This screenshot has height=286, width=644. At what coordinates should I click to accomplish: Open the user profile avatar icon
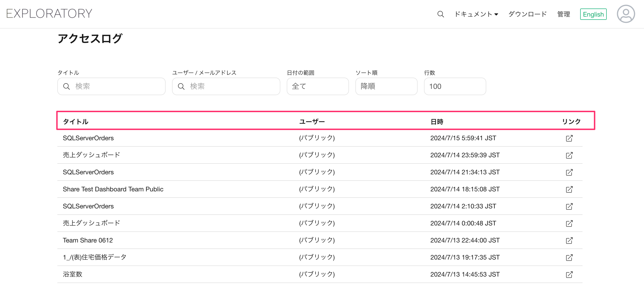[x=626, y=14]
